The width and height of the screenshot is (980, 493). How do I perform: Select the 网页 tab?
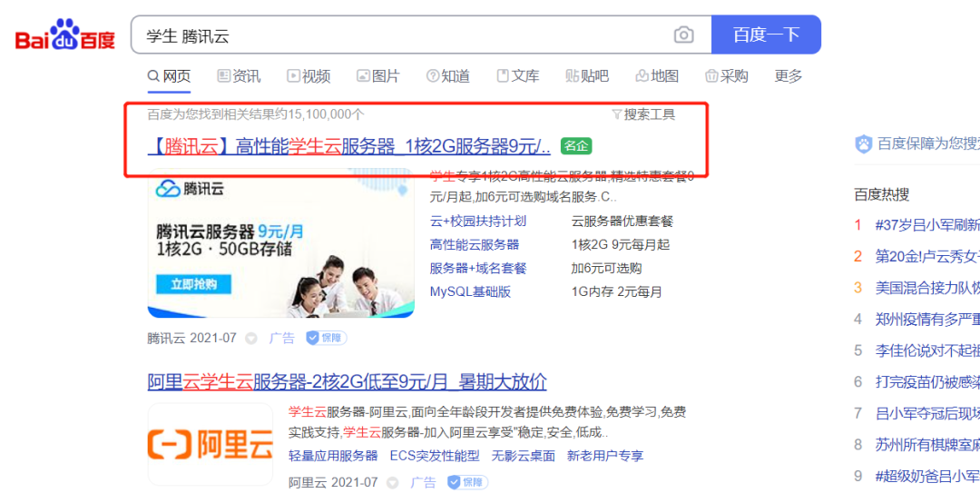169,76
